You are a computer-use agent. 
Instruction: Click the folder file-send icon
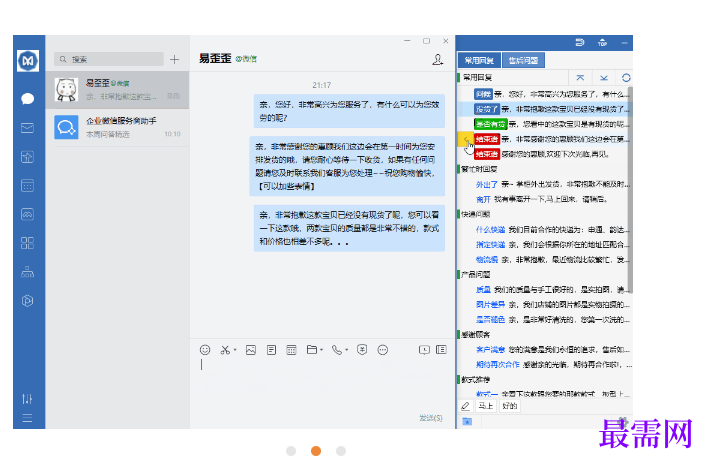tap(312, 350)
